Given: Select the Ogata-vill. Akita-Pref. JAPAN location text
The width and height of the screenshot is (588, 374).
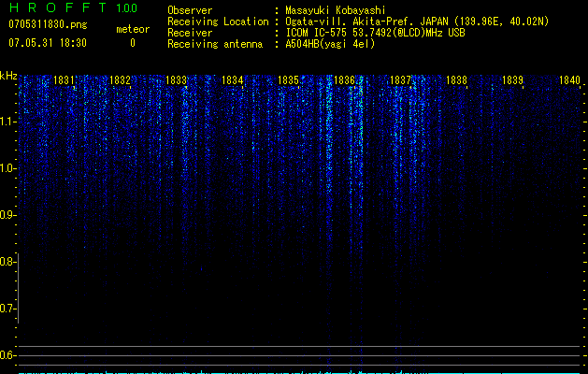Looking at the screenshot, I should (x=417, y=22).
